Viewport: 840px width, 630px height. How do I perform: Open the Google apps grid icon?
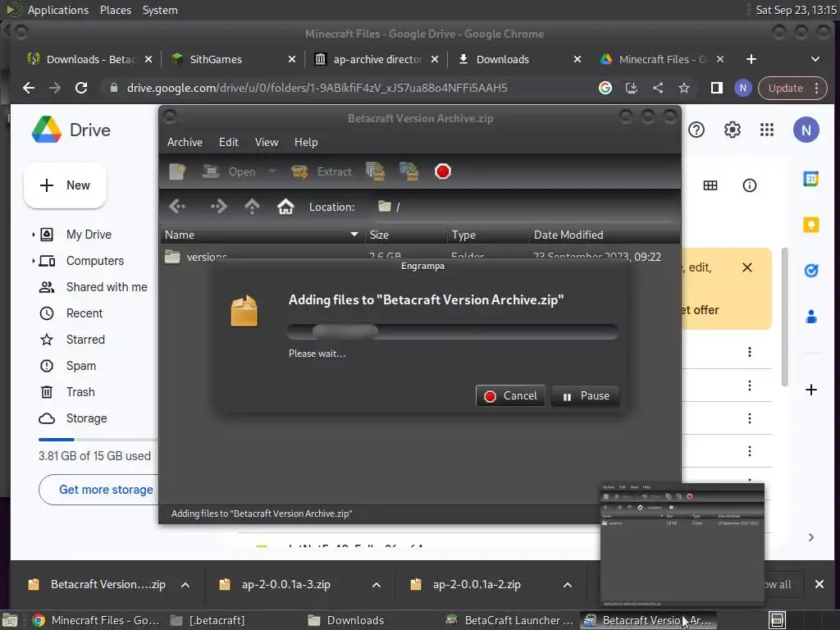coord(767,130)
